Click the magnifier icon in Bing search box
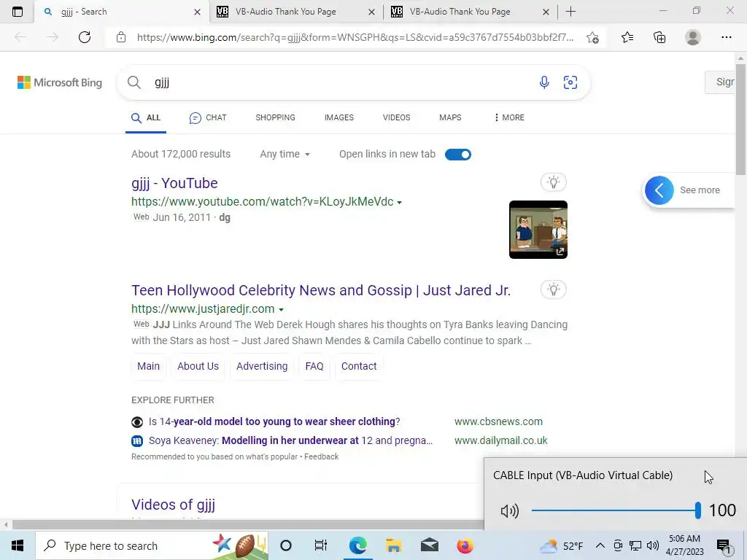The width and height of the screenshot is (747, 560). click(x=134, y=82)
